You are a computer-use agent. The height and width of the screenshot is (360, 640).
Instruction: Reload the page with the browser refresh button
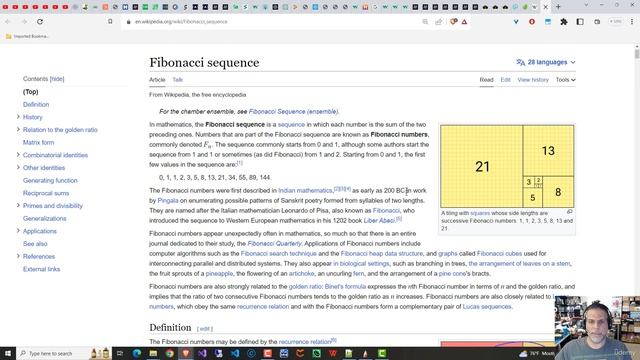(x=40, y=22)
